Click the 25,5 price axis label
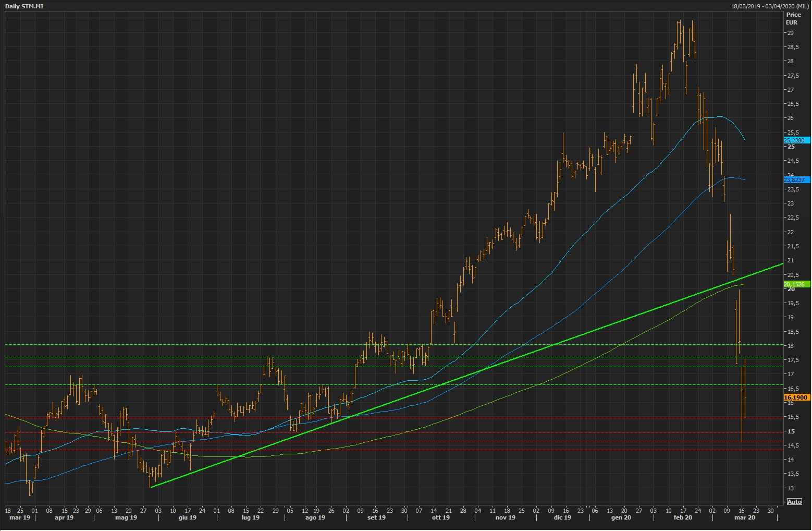 pos(793,132)
